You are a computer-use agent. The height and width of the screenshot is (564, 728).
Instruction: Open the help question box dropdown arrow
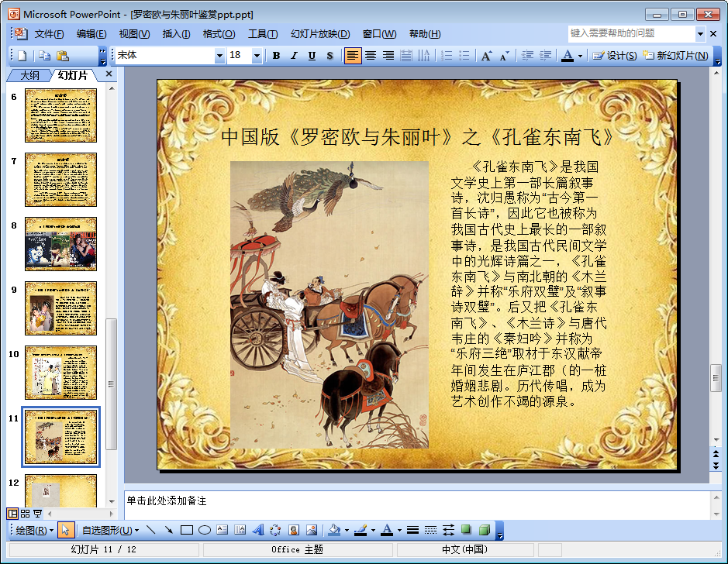point(700,33)
